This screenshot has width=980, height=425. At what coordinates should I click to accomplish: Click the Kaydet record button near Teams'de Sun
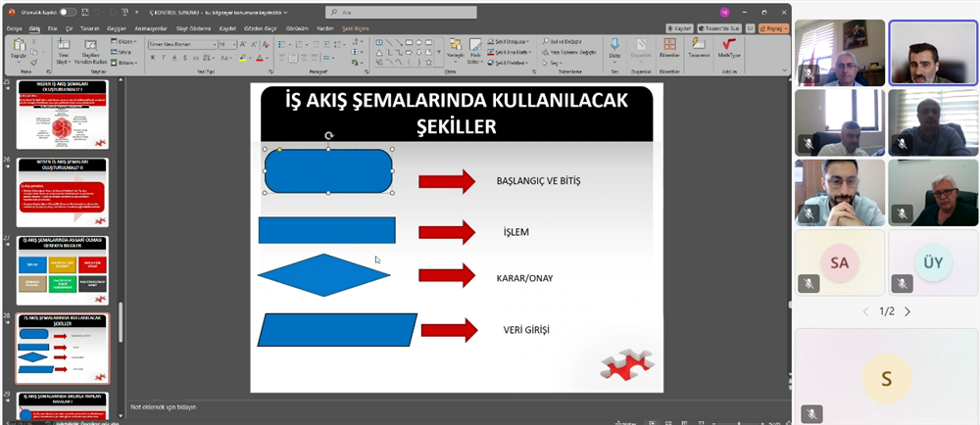(679, 28)
